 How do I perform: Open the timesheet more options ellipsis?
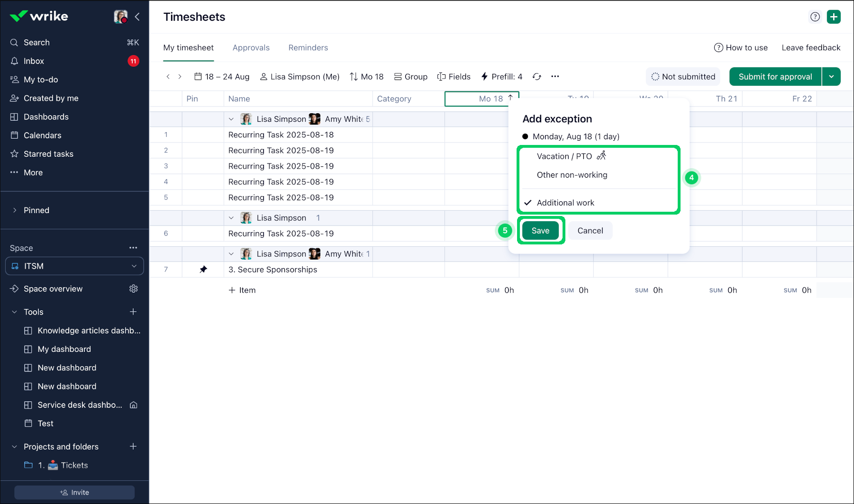coord(555,77)
